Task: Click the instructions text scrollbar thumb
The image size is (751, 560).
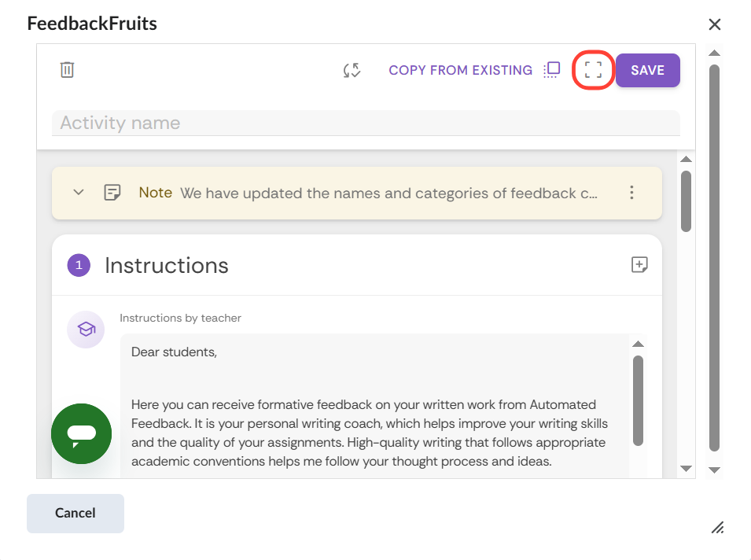Action: [x=639, y=400]
